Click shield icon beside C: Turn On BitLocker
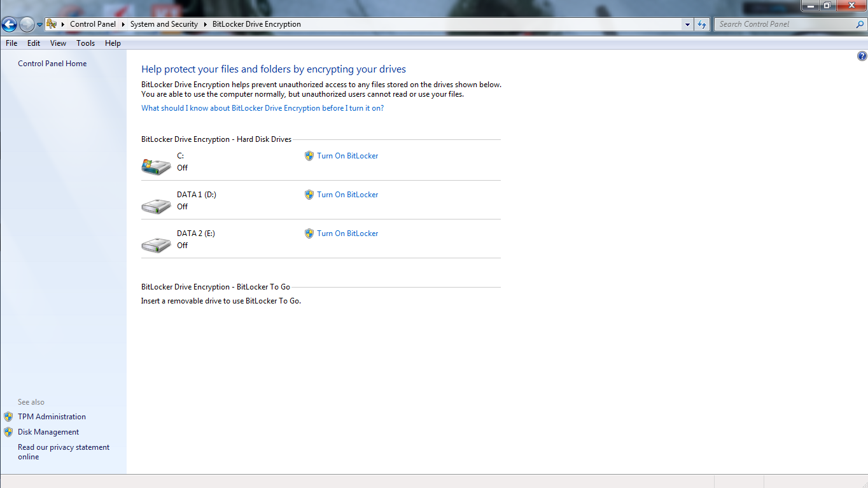Viewport: 868px width, 488px height. coord(309,156)
